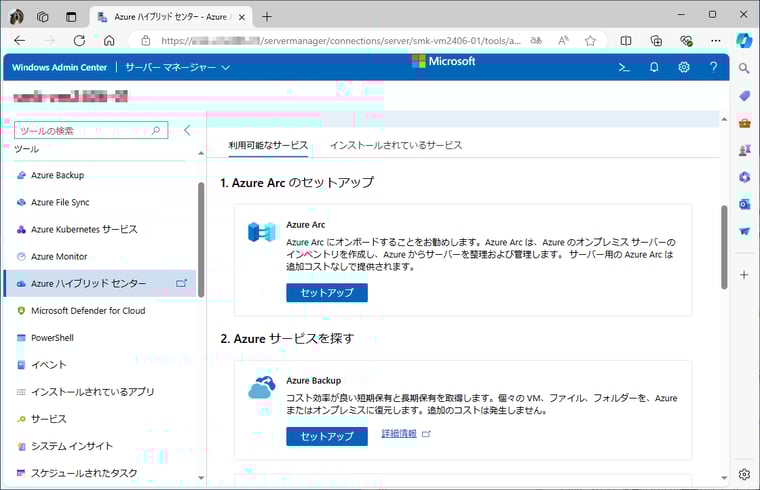Viewport: 760px width, 490px height.
Task: Click セットアップ button for Azure Backup
Action: (327, 436)
